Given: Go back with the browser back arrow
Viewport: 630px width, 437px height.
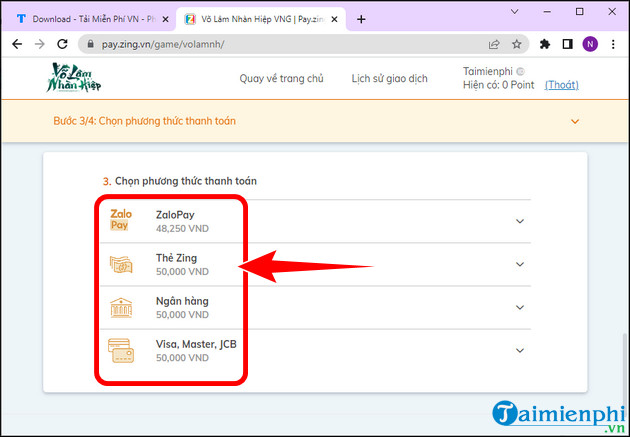Looking at the screenshot, I should 17,44.
